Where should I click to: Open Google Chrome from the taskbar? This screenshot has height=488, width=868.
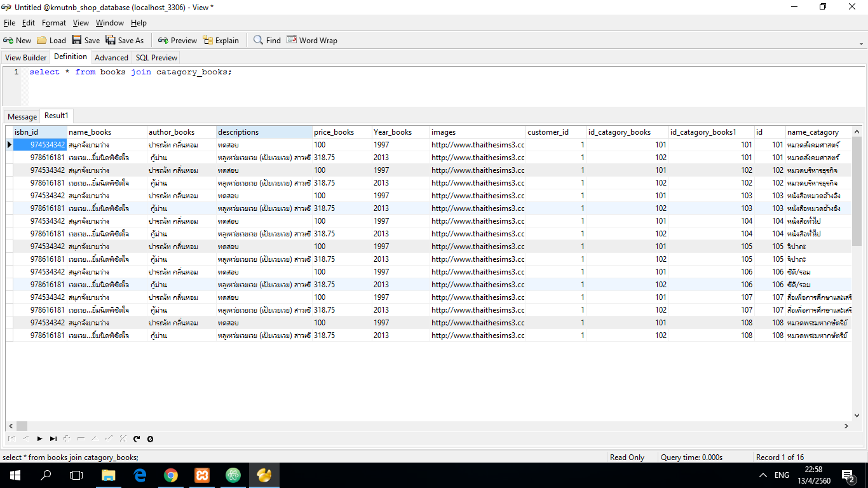click(x=171, y=475)
